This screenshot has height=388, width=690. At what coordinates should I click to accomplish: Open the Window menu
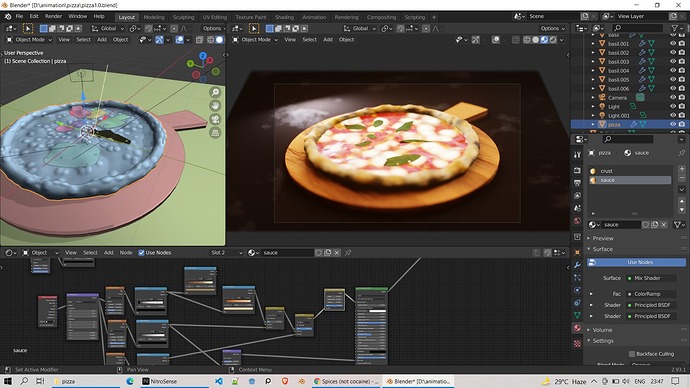click(77, 16)
